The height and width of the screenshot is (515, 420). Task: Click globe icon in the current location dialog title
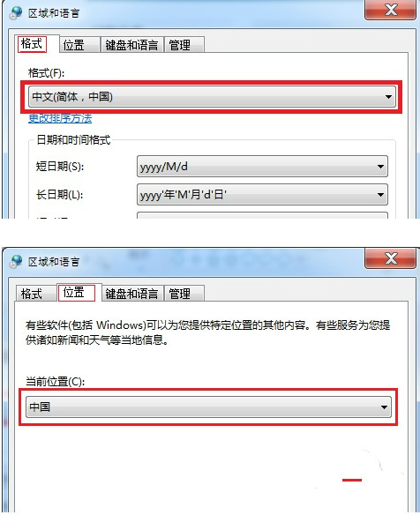[16, 261]
